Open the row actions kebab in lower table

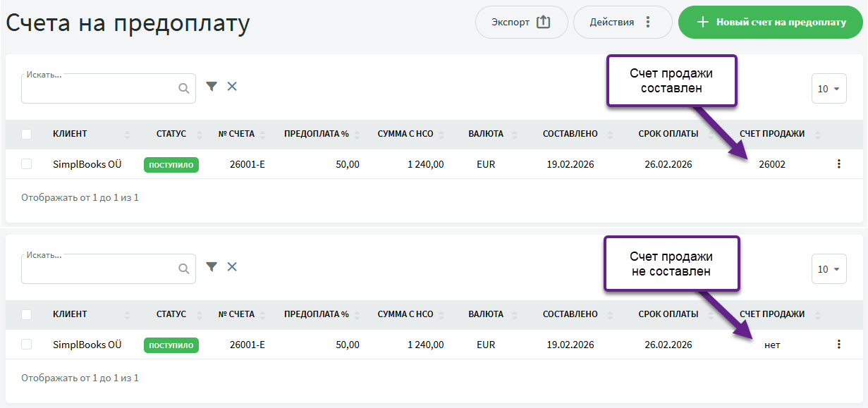click(x=838, y=345)
